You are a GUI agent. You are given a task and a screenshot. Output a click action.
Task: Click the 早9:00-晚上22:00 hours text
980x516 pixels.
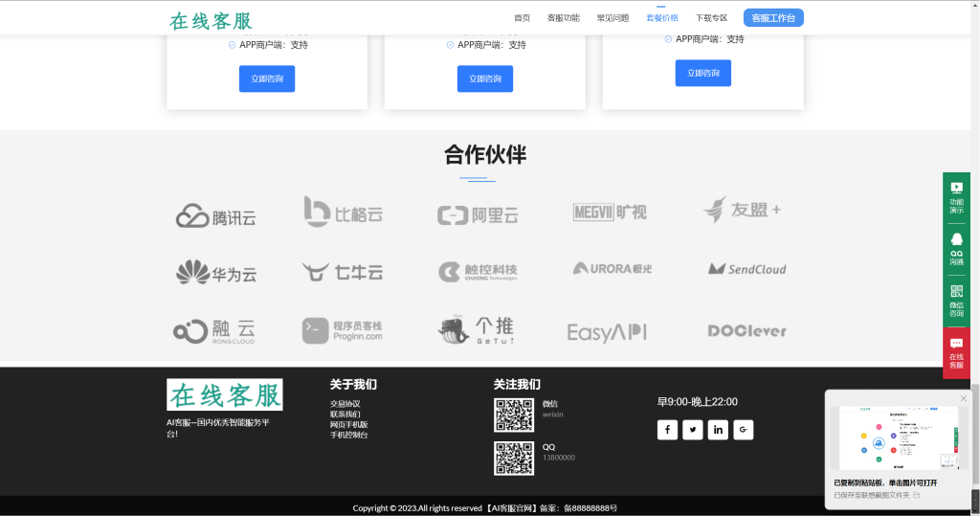698,401
